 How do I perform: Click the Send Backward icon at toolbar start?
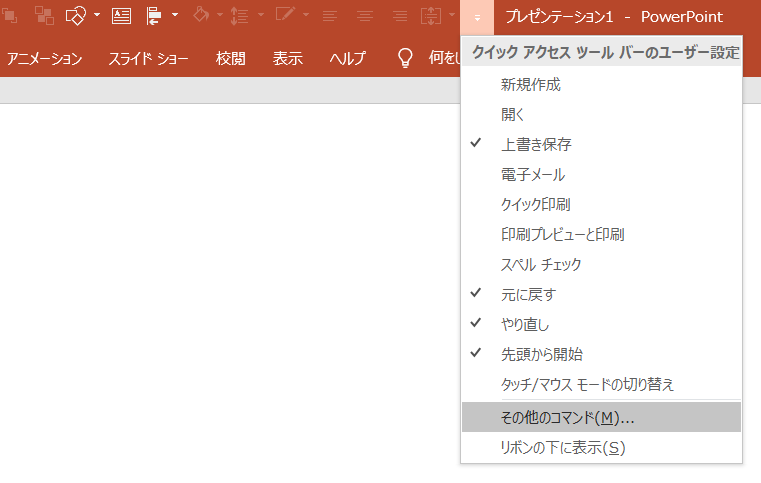pyautogui.click(x=9, y=16)
